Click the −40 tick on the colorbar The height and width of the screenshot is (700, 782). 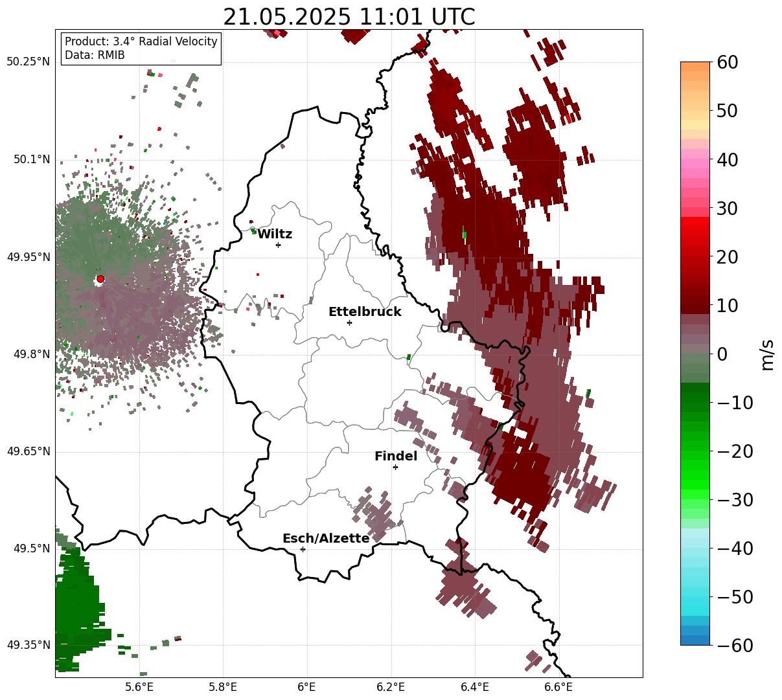(735, 548)
